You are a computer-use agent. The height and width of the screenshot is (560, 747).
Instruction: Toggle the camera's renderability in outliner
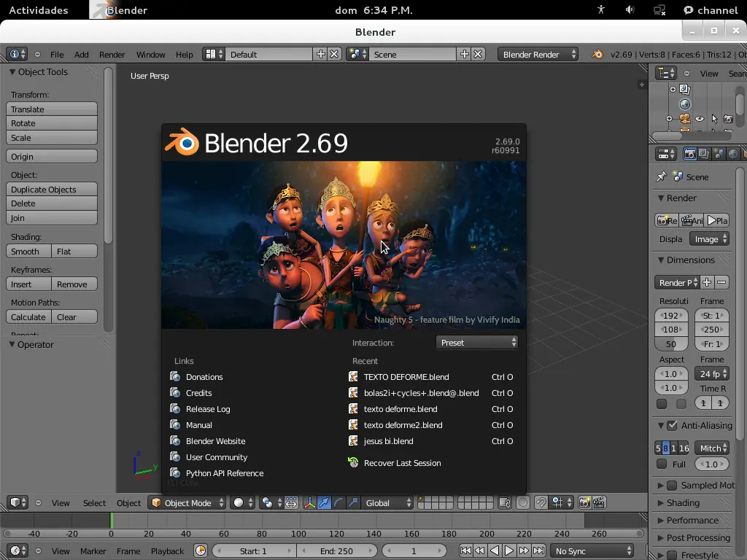point(729,119)
